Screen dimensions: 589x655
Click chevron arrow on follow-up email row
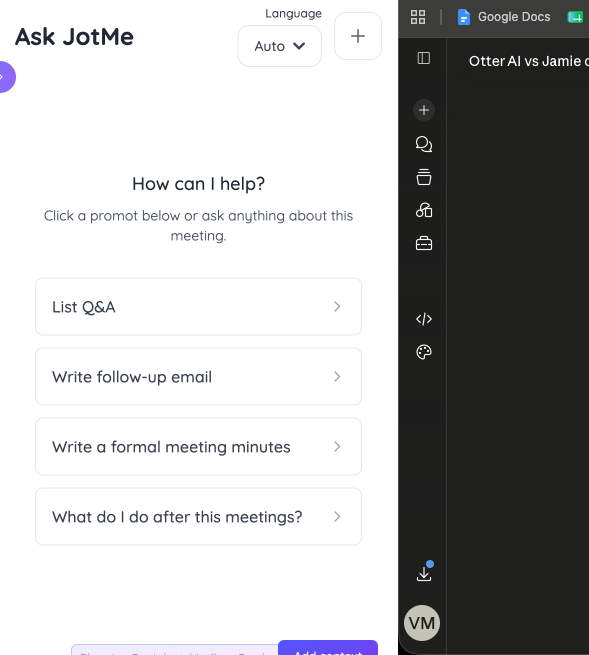[x=337, y=377]
